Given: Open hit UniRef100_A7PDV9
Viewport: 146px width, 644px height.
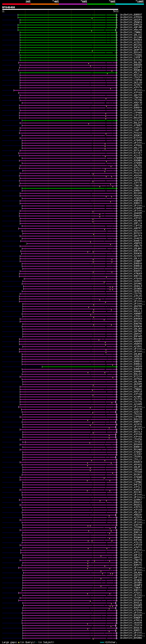Looking at the screenshot, I should tap(131, 17).
